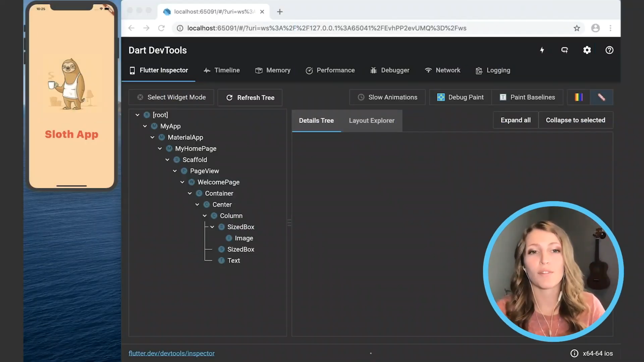644x362 pixels.
Task: Collapse the Scaffold tree node
Action: point(167,159)
